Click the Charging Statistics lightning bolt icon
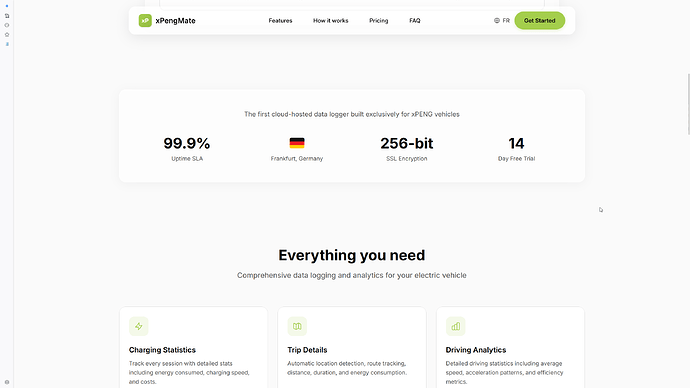Image resolution: width=690 pixels, height=388 pixels. click(x=139, y=326)
